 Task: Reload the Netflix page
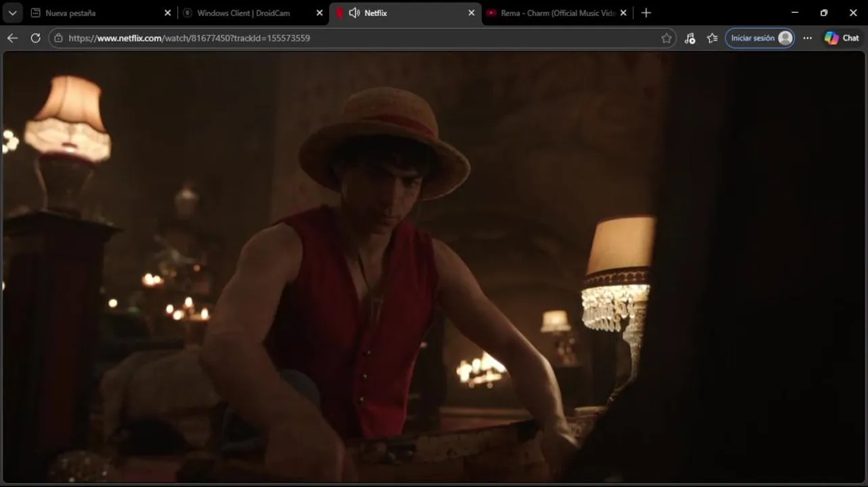pos(36,38)
